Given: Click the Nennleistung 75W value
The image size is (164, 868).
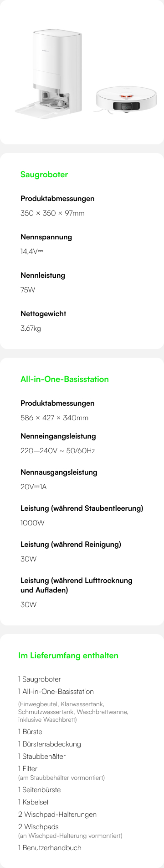Looking at the screenshot, I should [28, 290].
